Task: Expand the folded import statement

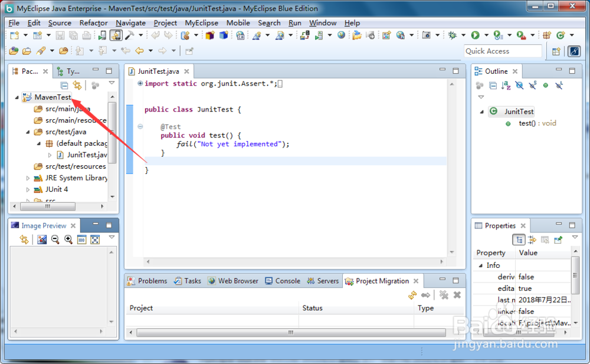Action: 140,83
